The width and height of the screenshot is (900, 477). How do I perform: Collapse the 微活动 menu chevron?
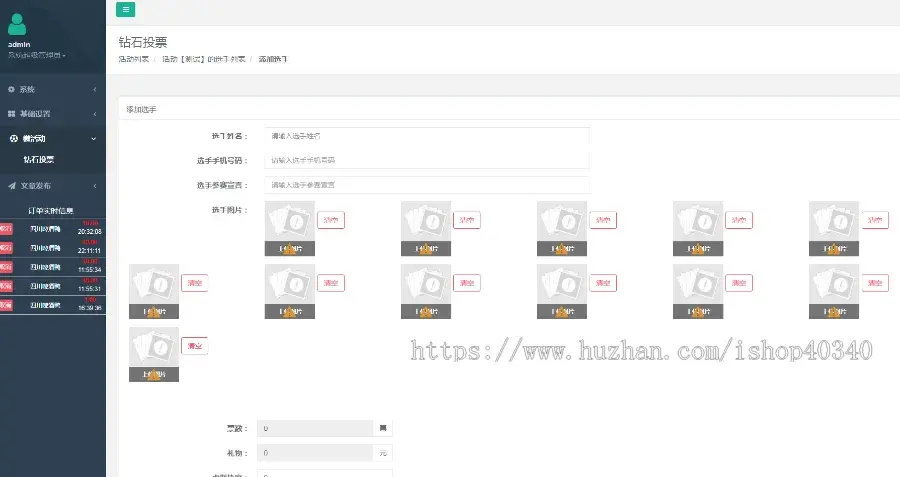pyautogui.click(x=94, y=138)
